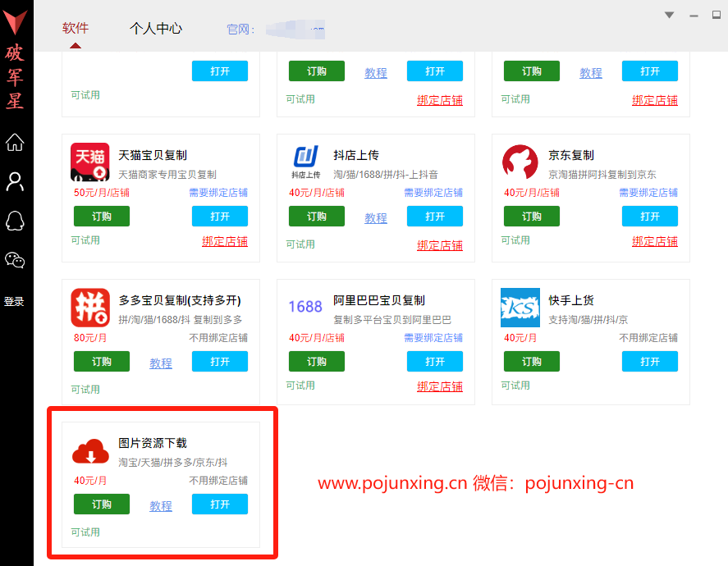Open the WeChat icon in the sidebar
Screen dimensions: 728x566
click(15, 260)
